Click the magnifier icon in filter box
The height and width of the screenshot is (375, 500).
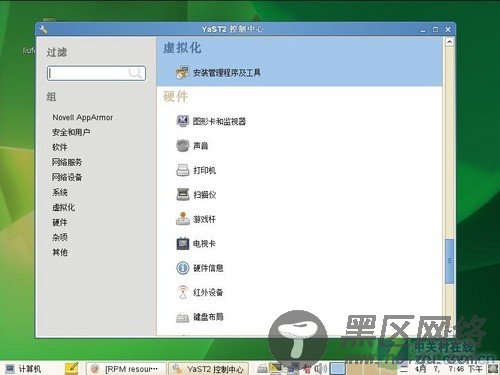[x=135, y=73]
